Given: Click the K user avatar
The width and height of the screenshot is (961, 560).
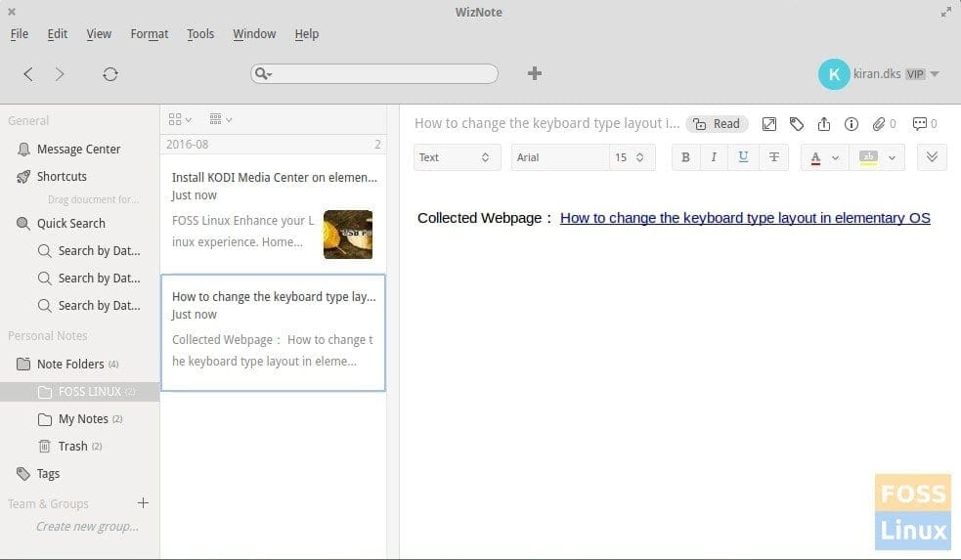Looking at the screenshot, I should pos(834,74).
